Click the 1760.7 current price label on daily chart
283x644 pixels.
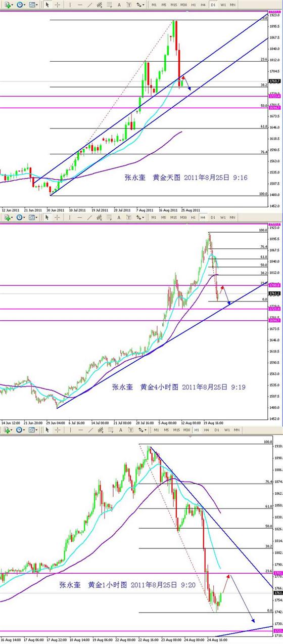[275, 81]
